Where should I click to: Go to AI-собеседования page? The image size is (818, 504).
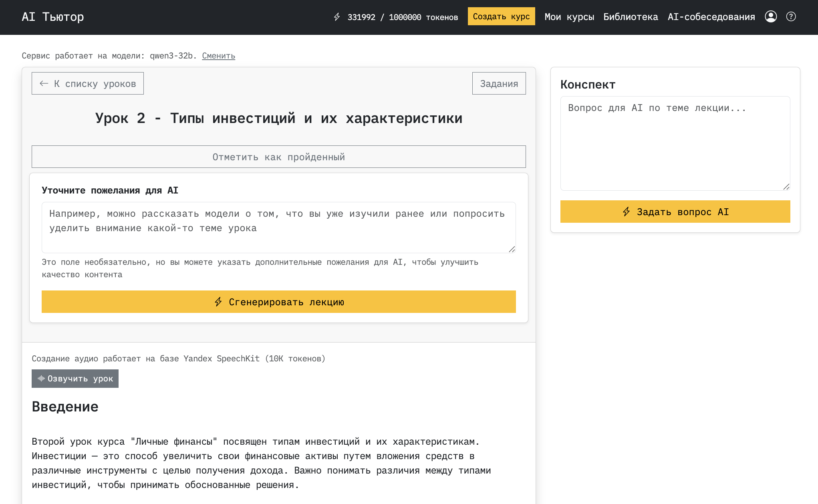pyautogui.click(x=711, y=17)
